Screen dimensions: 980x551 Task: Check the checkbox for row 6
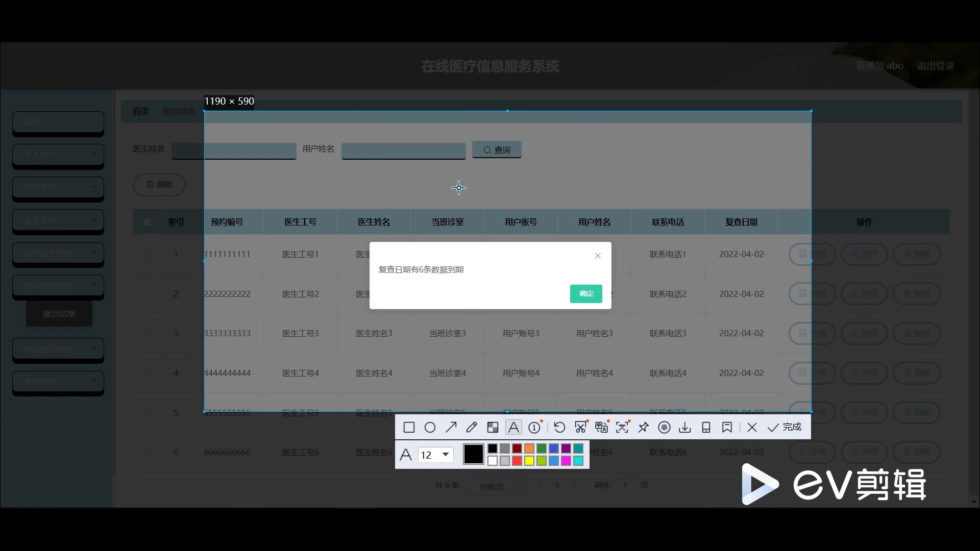point(147,453)
